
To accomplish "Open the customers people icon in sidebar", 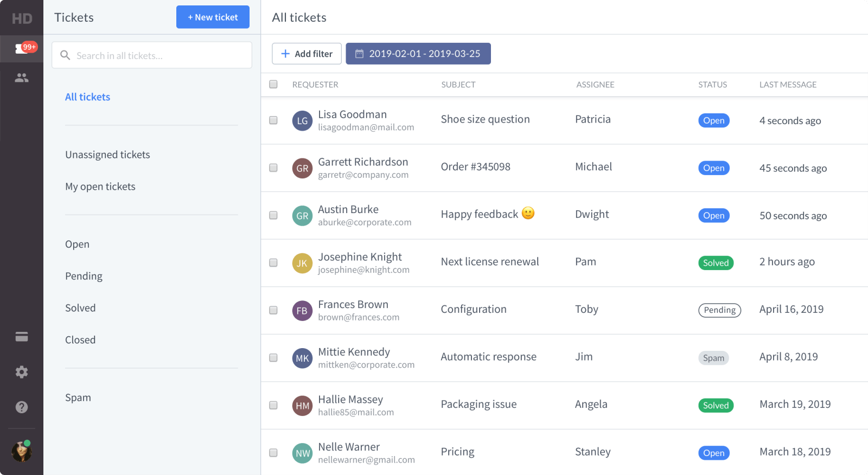I will (22, 78).
